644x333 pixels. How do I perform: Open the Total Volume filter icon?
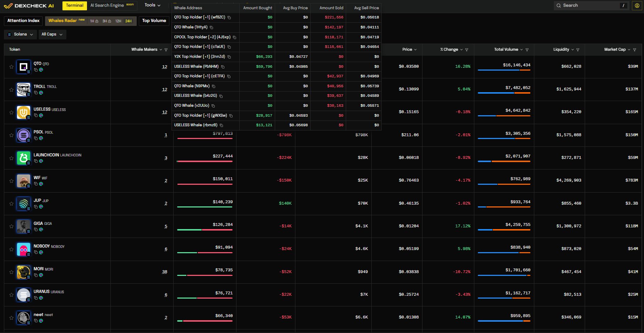pyautogui.click(x=527, y=50)
